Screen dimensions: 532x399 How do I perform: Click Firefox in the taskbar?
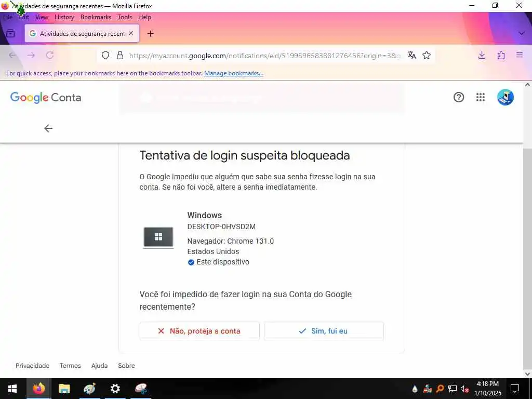(38, 389)
